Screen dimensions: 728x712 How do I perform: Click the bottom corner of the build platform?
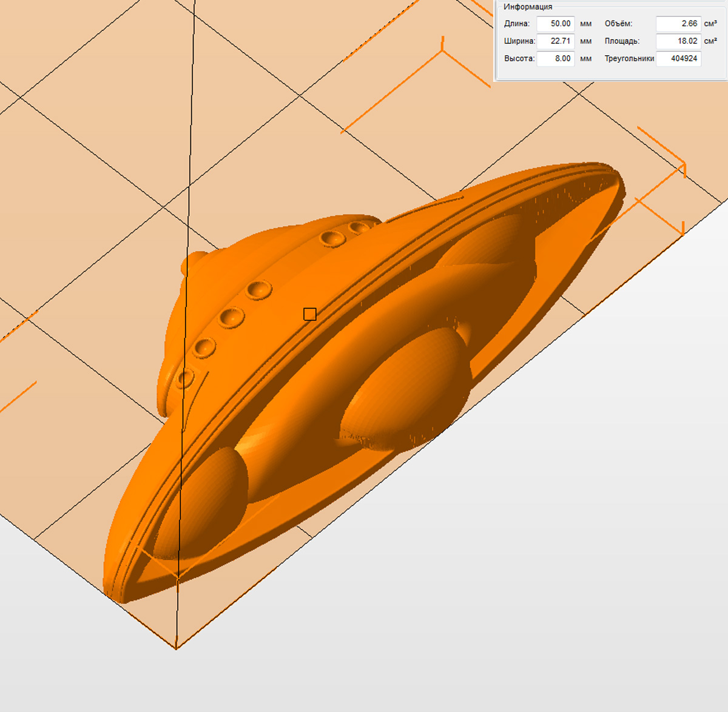point(176,648)
